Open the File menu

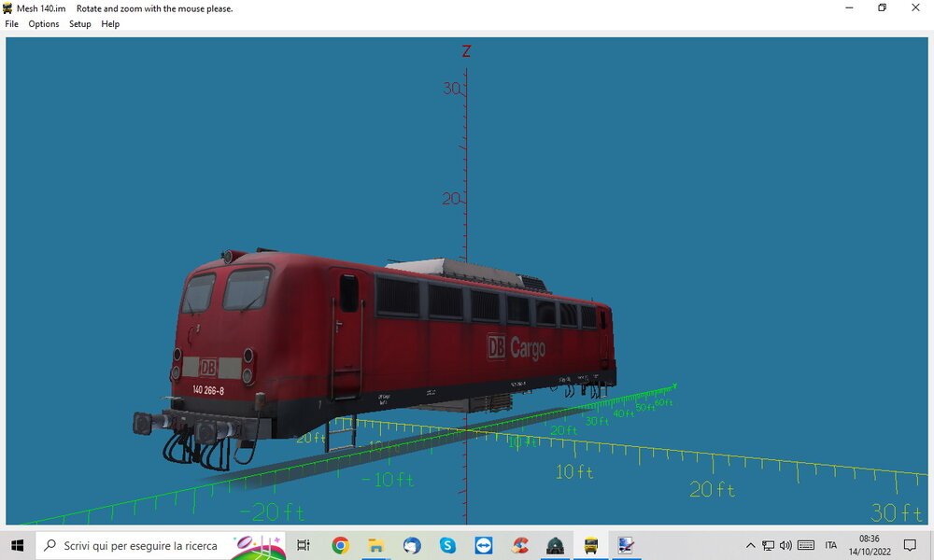coord(11,24)
